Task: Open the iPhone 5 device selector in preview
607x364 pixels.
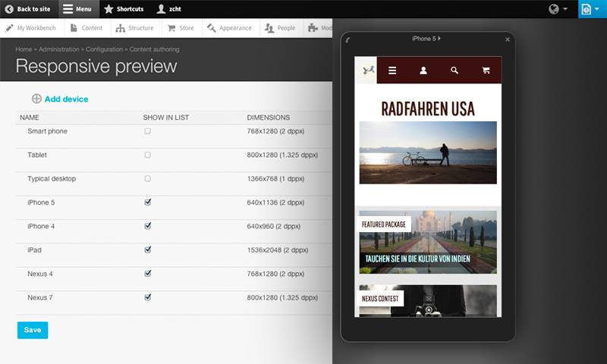Action: (426, 39)
